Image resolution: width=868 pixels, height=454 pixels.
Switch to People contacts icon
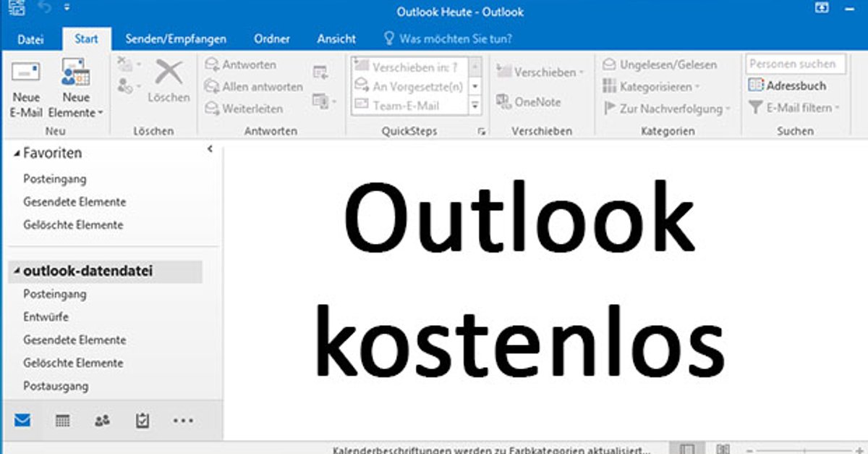tap(102, 420)
